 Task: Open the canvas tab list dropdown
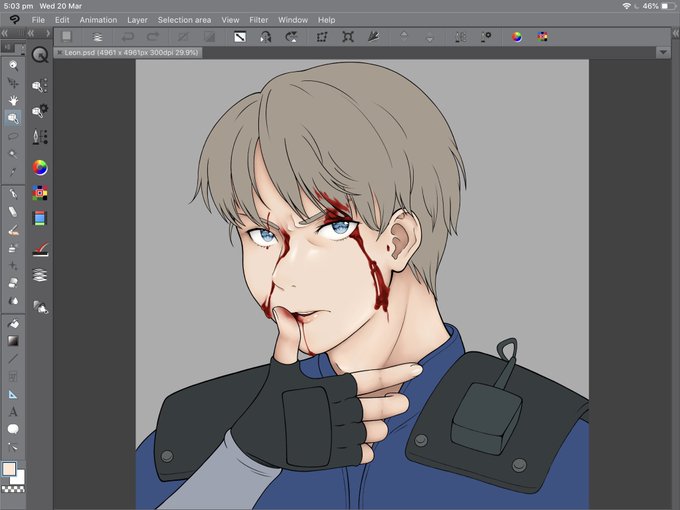663,52
